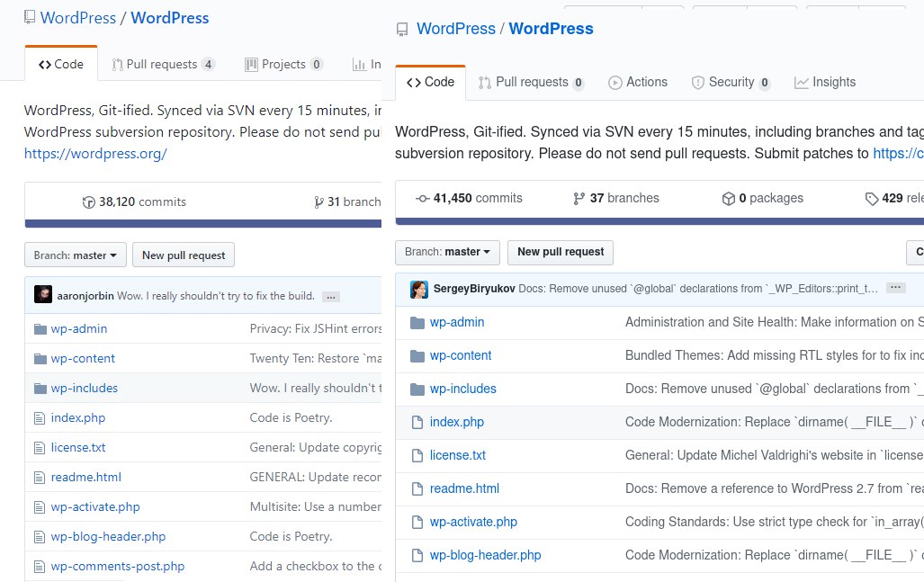
Task: Open Projects tab in left page
Action: pyautogui.click(x=284, y=64)
